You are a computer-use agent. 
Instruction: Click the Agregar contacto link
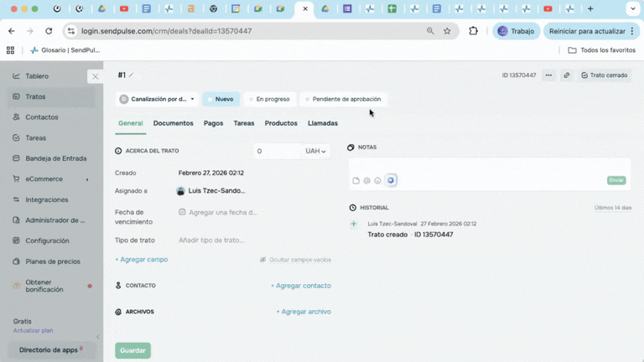click(300, 286)
